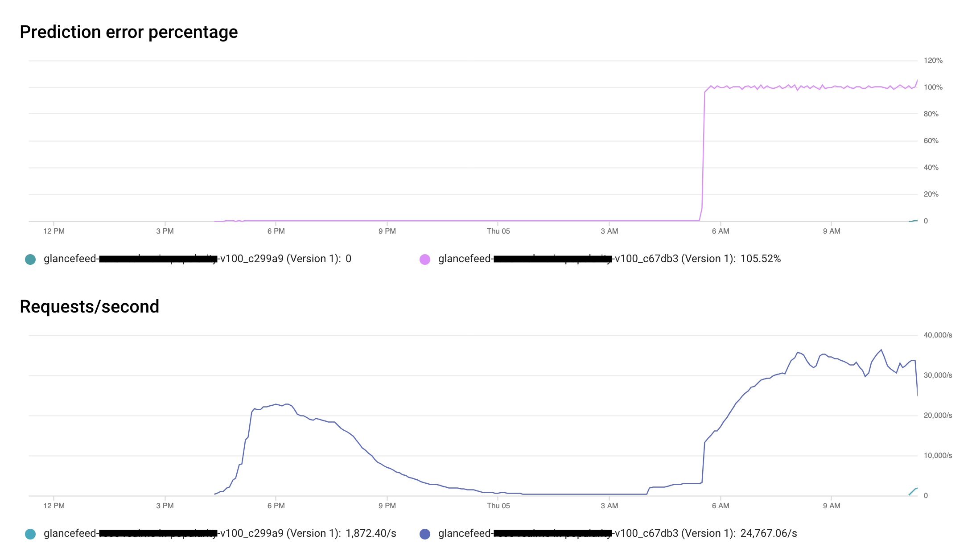Click the 3 PM tick on Requests/second chart

pyautogui.click(x=165, y=506)
